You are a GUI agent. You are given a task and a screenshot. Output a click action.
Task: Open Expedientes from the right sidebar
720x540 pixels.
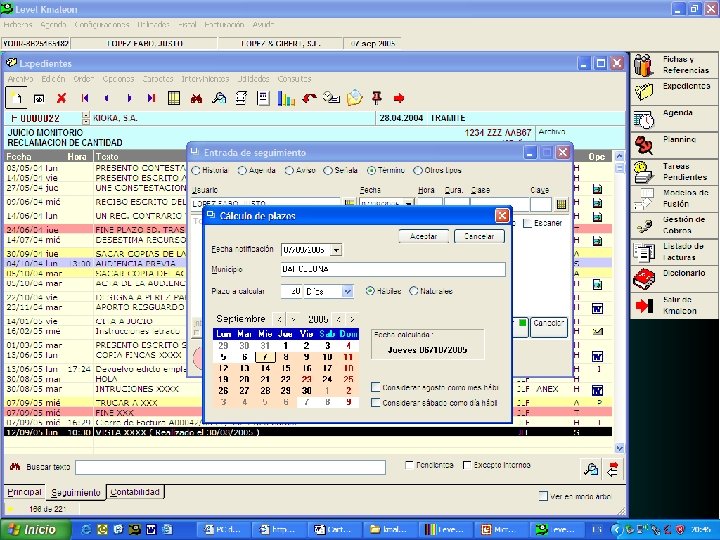[x=674, y=91]
